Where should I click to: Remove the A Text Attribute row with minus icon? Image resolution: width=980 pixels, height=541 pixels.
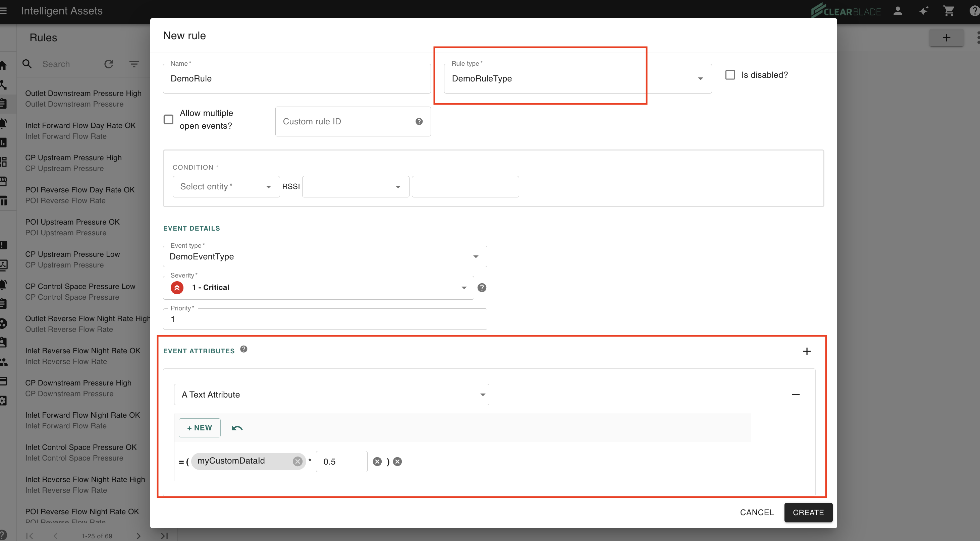pyautogui.click(x=796, y=395)
